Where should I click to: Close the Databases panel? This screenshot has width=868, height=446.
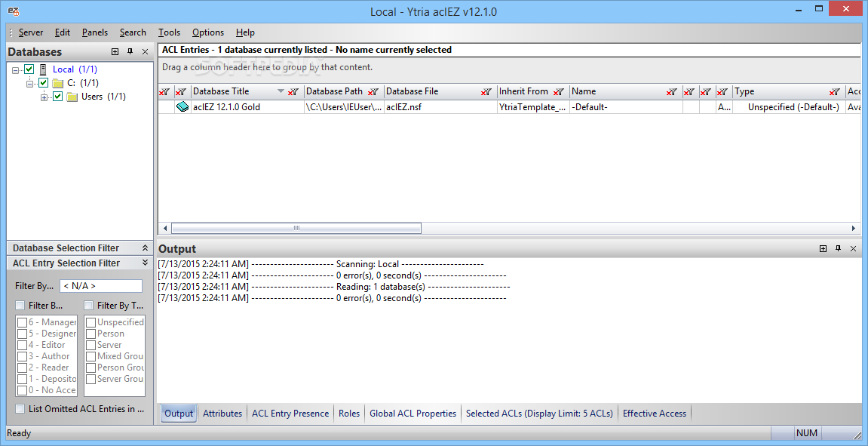point(145,51)
